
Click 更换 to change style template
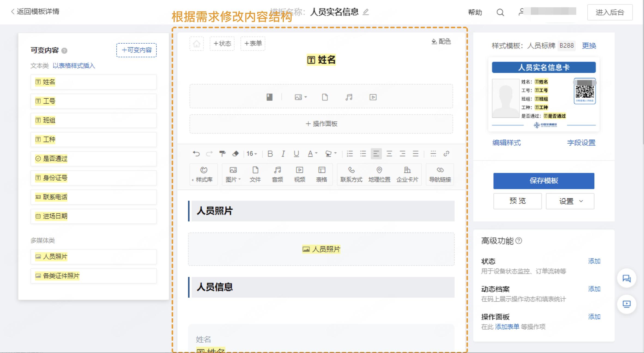[x=589, y=46]
